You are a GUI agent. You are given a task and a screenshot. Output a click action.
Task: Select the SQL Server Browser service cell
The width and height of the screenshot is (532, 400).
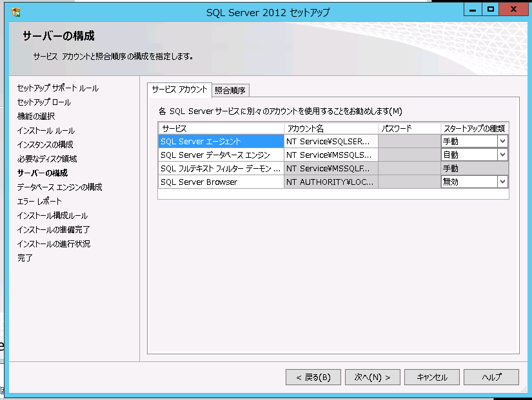pyautogui.click(x=221, y=182)
